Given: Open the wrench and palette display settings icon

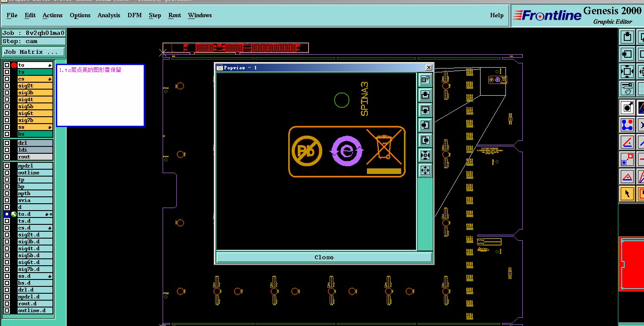Looking at the screenshot, I should (627, 88).
